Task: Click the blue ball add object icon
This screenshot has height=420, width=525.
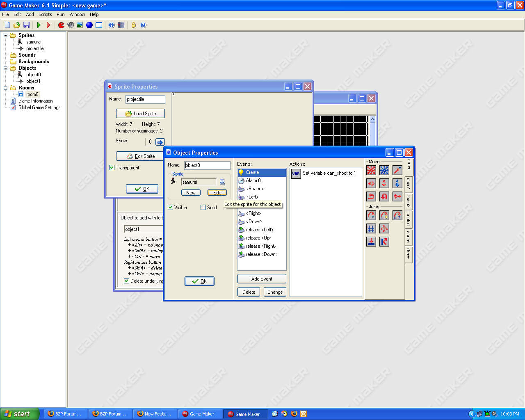Action: [89, 25]
